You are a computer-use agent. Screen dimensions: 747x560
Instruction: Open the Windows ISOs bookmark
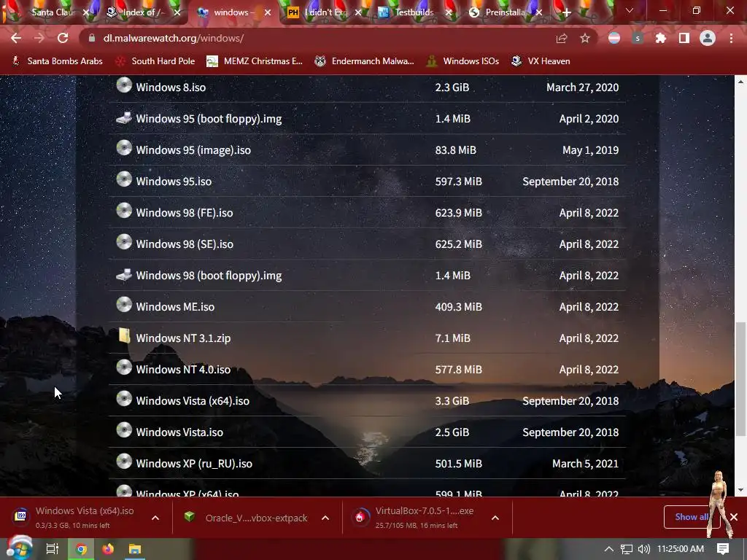click(462, 61)
